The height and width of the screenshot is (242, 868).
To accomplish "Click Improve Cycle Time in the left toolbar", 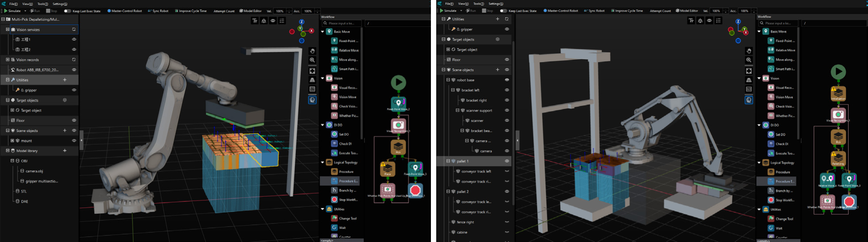I will (191, 11).
